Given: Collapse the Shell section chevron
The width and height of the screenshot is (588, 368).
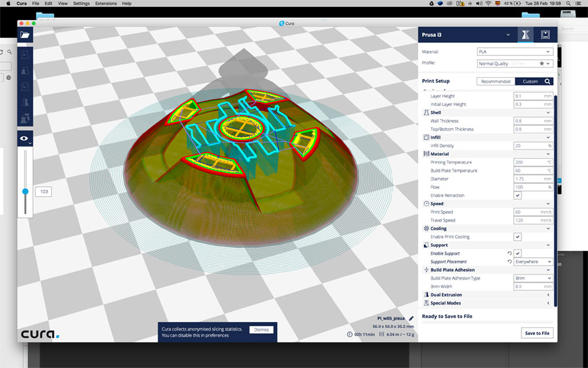Looking at the screenshot, I should tap(548, 113).
